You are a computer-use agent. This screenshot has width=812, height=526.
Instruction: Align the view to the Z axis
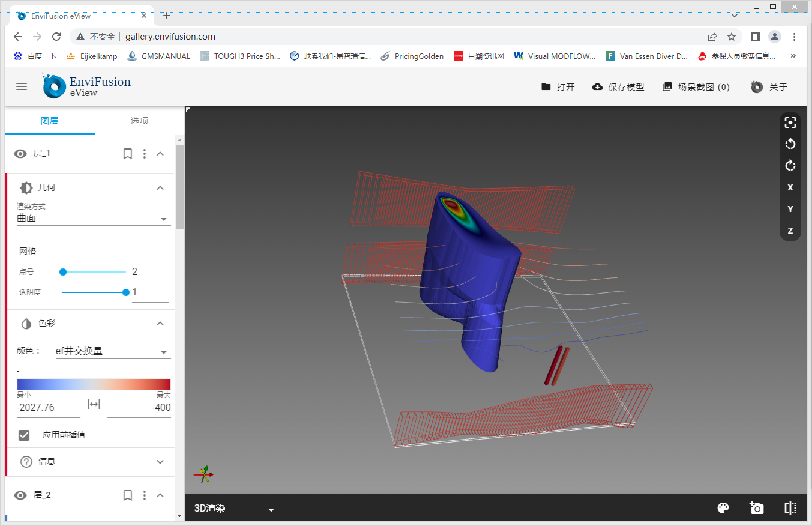tap(790, 231)
